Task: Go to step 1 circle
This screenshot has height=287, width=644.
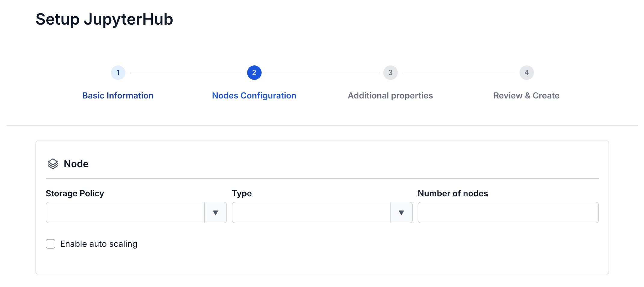Action: click(x=118, y=73)
